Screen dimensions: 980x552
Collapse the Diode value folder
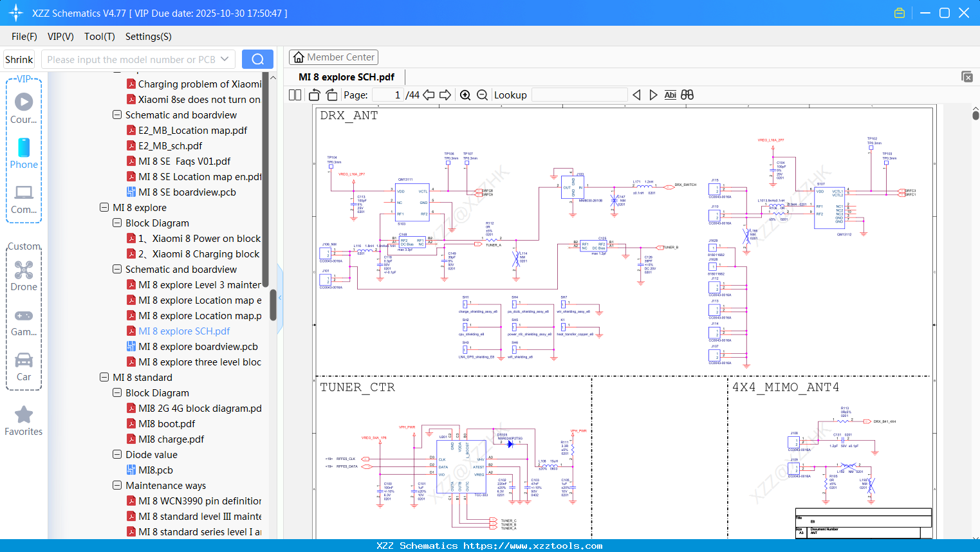[117, 455]
